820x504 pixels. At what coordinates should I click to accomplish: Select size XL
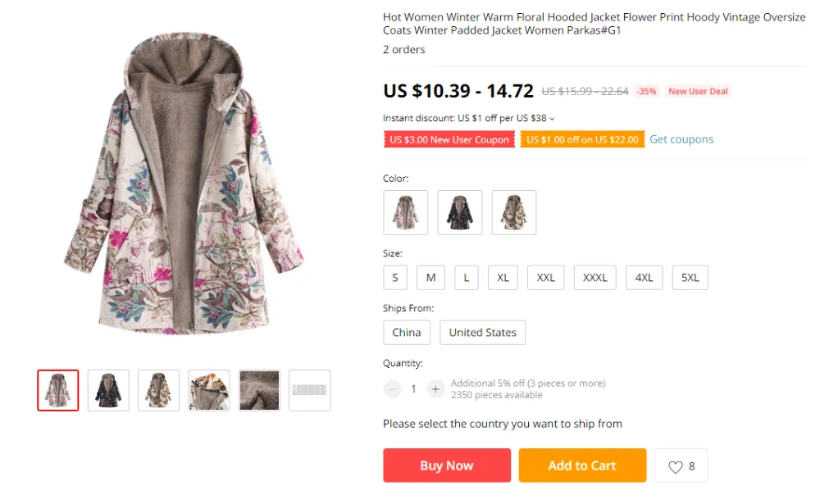click(x=503, y=278)
